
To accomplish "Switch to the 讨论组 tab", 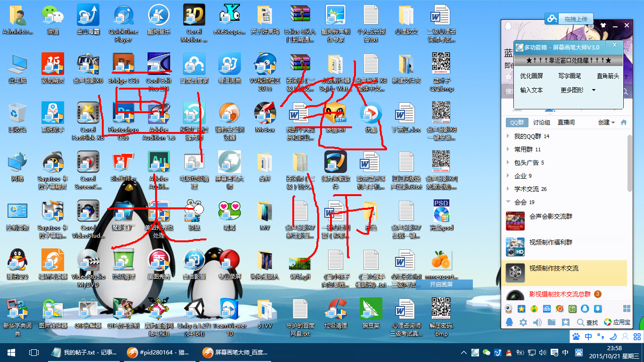I will coord(541,123).
